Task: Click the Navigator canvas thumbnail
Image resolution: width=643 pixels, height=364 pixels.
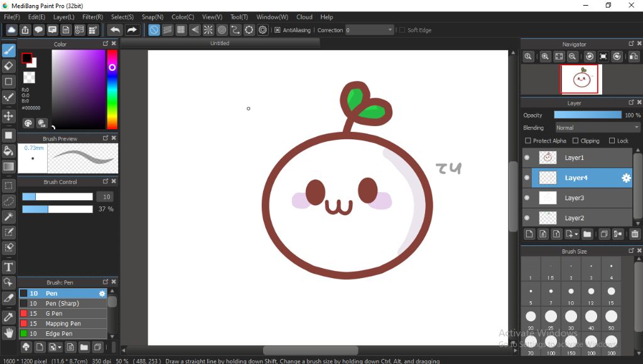Action: [x=581, y=79]
